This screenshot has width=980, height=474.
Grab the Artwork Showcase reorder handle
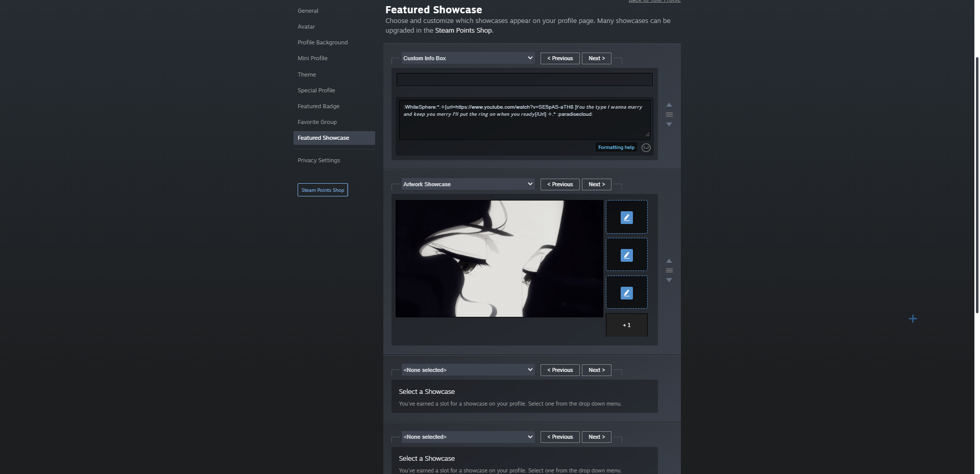(x=669, y=270)
